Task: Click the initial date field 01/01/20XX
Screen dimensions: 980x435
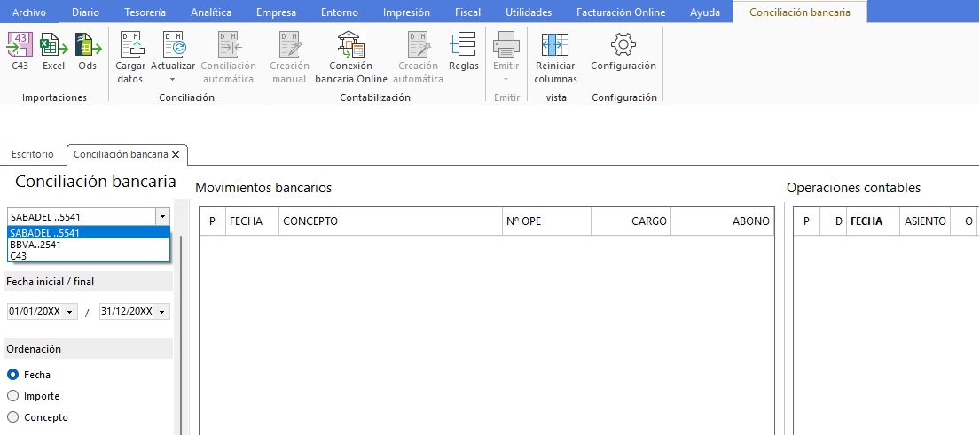Action: click(35, 312)
